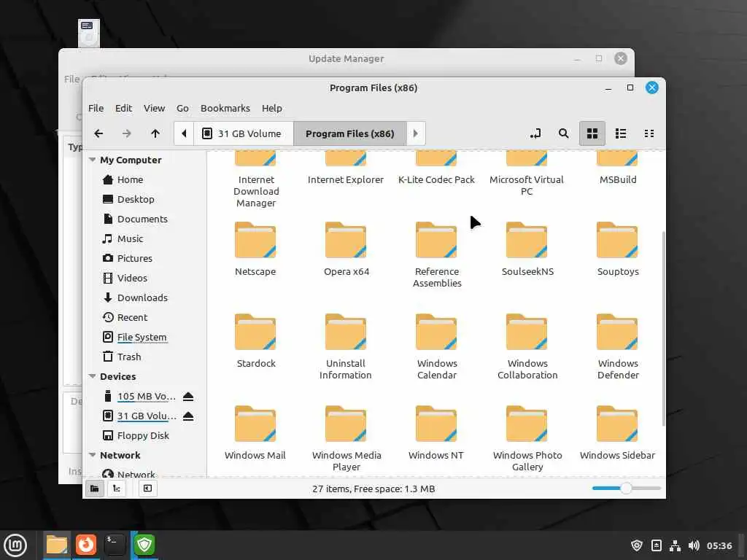Launch the Terminal from the taskbar
Screen dimensions: 747x560
pyautogui.click(x=115, y=545)
